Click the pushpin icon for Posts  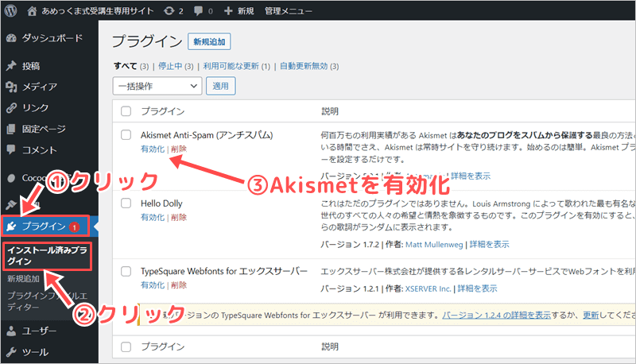[11, 66]
